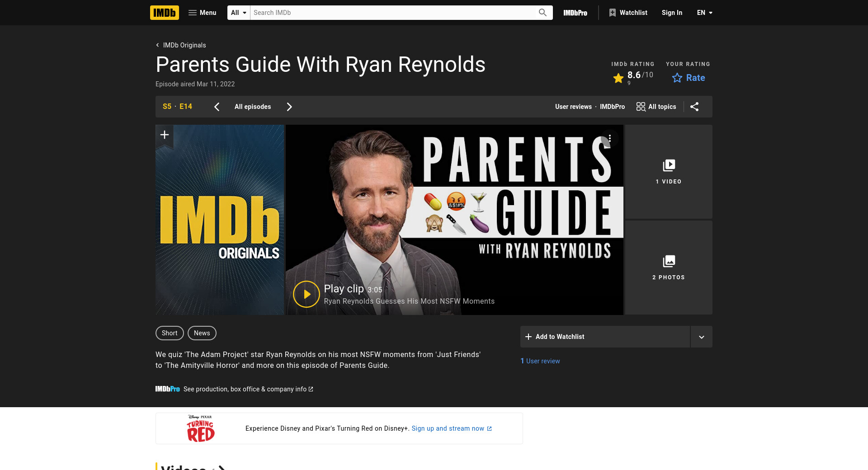Focus the Search IMDb input field
The height and width of the screenshot is (470, 868).
pyautogui.click(x=392, y=13)
